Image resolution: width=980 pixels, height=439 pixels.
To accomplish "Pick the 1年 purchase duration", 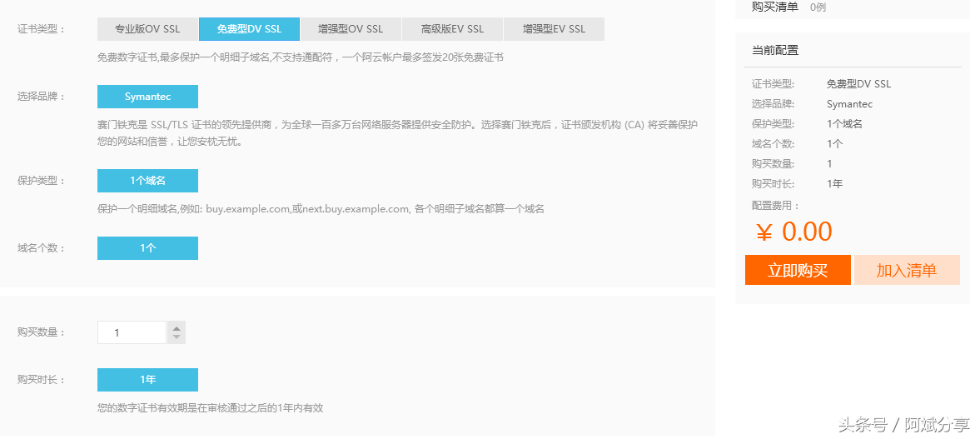I will coord(147,380).
